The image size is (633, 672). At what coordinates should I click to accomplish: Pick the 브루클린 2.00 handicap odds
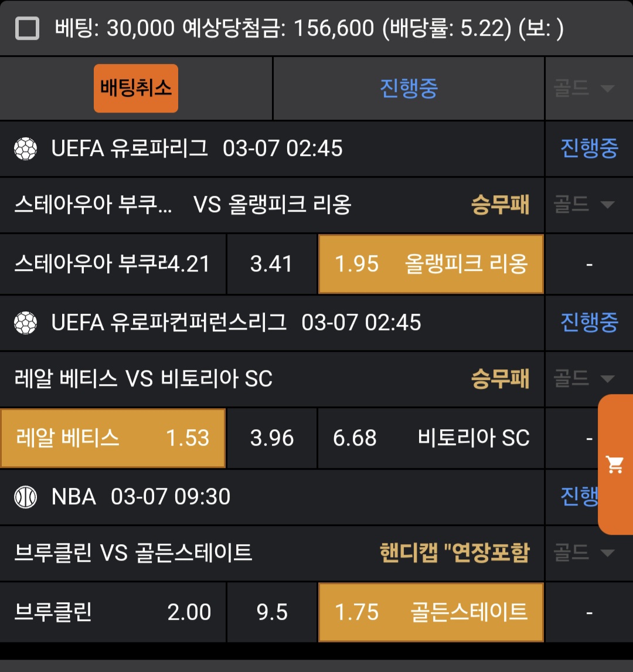[113, 612]
